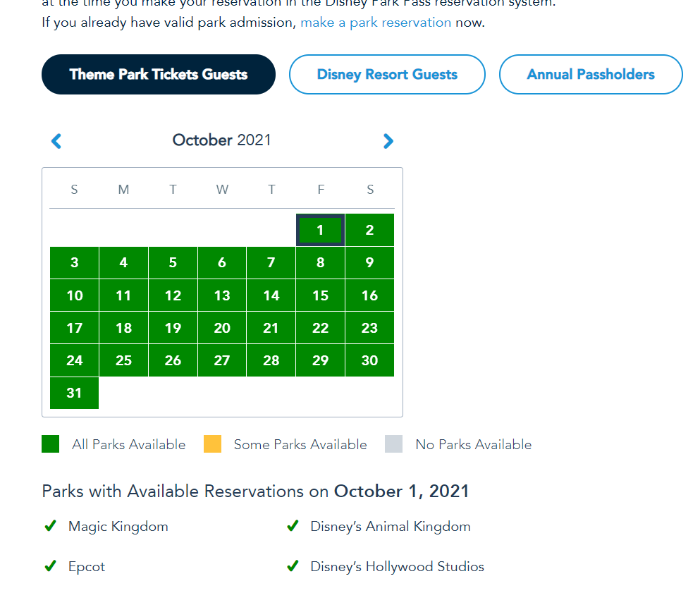Pick October 15 in calendar

point(320,295)
